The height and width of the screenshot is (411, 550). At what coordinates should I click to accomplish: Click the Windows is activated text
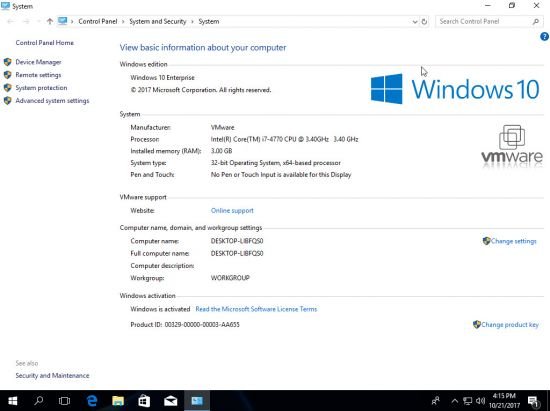[x=160, y=309]
